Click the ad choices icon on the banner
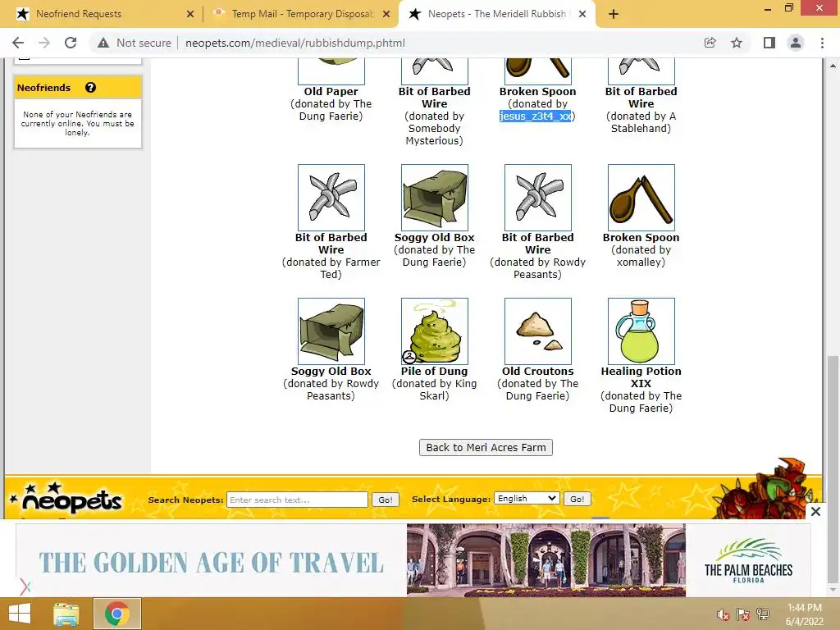The image size is (840, 630). [x=25, y=587]
